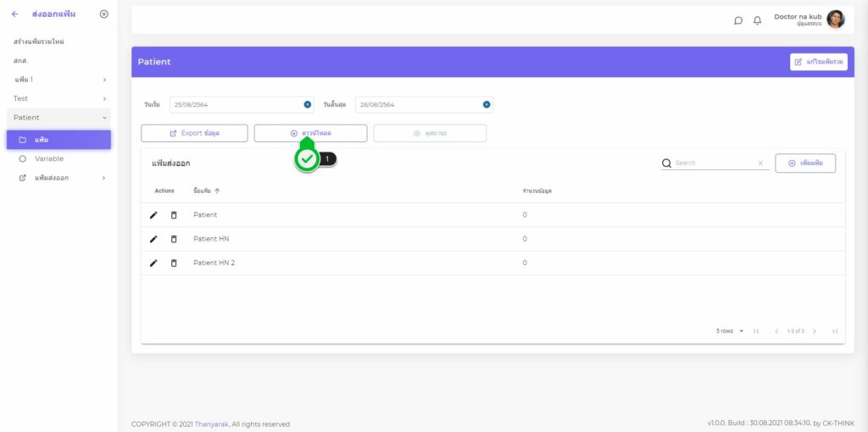
Task: Delete the Patient HN 2 row
Action: click(174, 263)
